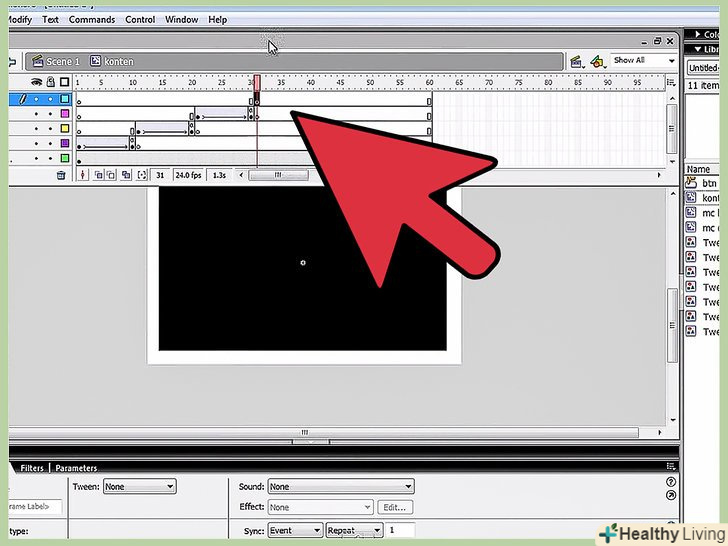
Task: Collapse the Library panel
Action: (x=698, y=49)
